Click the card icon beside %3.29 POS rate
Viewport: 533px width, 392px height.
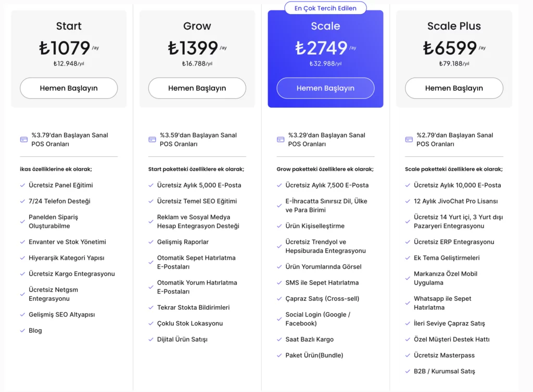click(281, 140)
